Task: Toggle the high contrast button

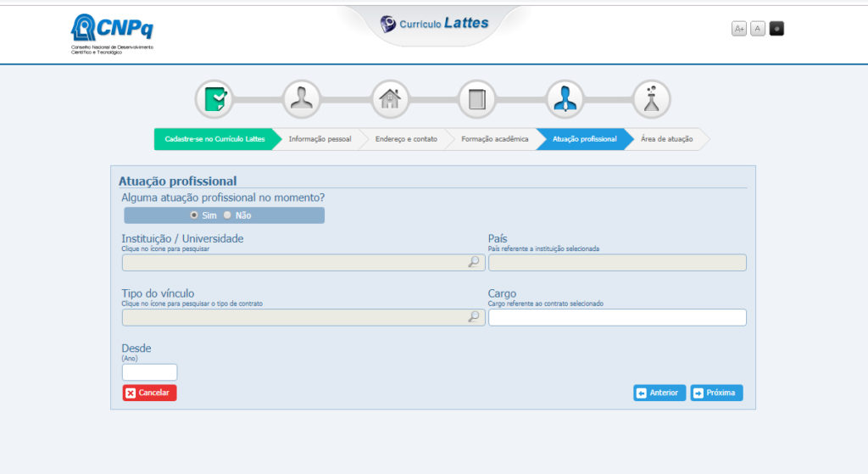Action: pyautogui.click(x=776, y=29)
